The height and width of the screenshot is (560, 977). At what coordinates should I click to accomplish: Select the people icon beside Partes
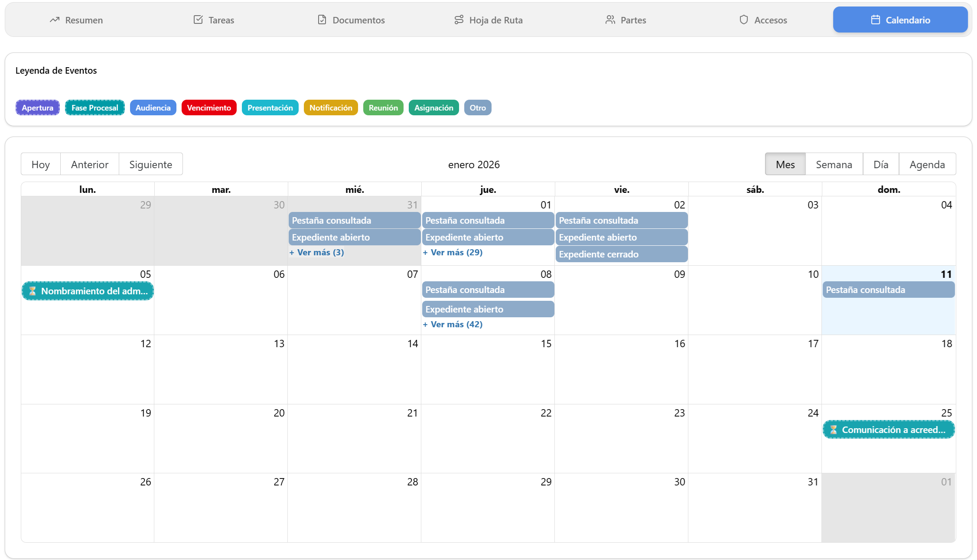click(610, 20)
